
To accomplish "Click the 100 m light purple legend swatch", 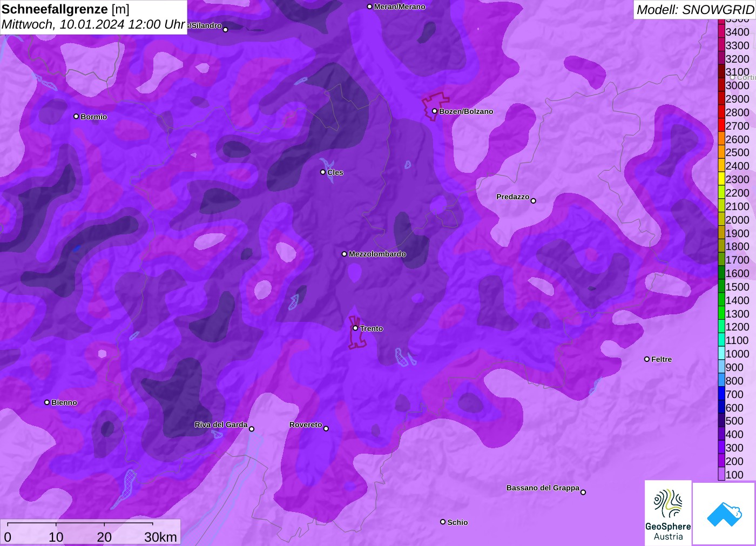I will tap(721, 475).
